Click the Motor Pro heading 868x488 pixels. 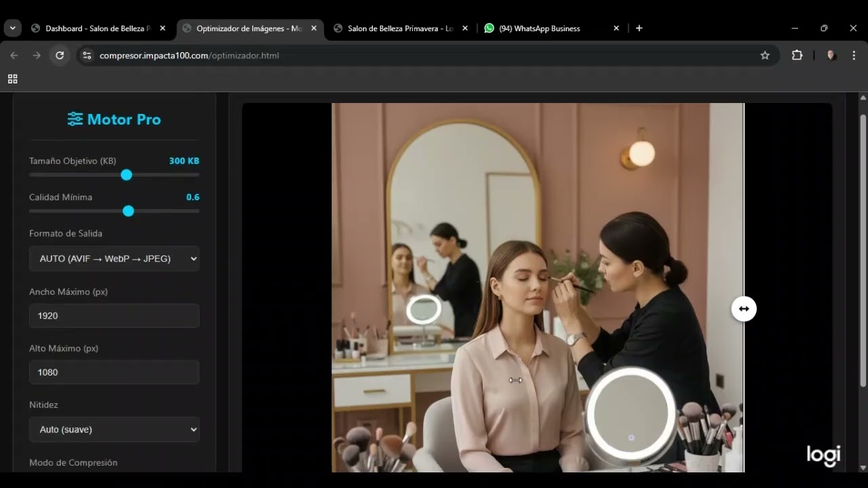(114, 119)
